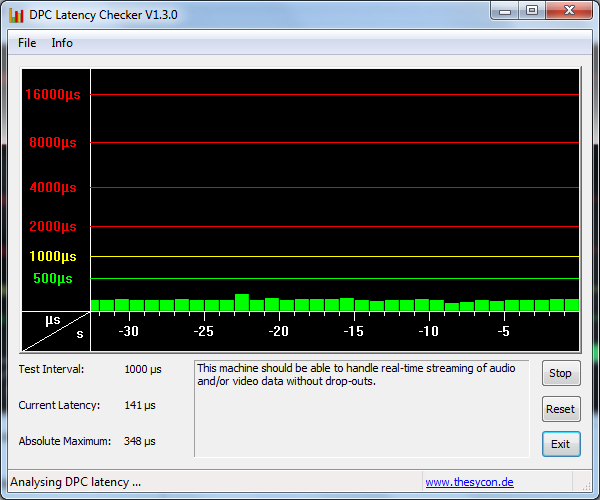Viewport: 600px width, 500px height.
Task: Open the www.thesycon.de link
Action: tap(470, 482)
